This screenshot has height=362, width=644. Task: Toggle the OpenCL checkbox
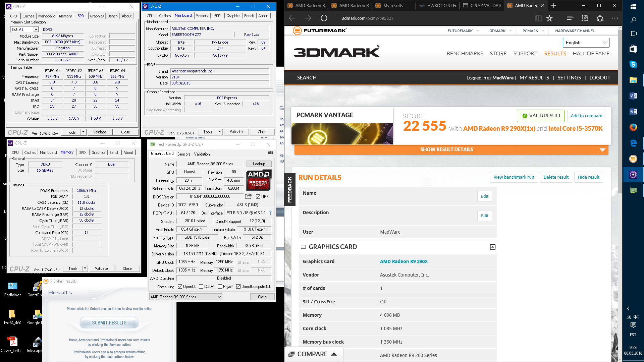click(x=180, y=287)
